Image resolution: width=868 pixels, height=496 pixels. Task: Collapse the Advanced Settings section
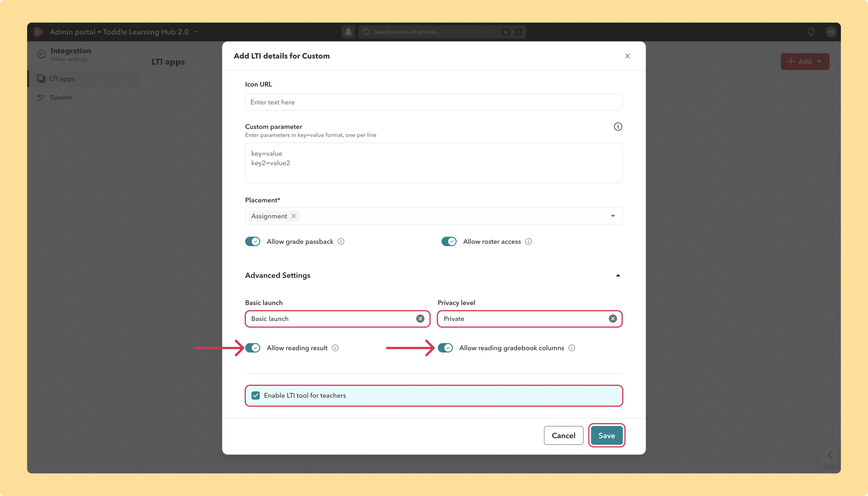pyautogui.click(x=618, y=275)
